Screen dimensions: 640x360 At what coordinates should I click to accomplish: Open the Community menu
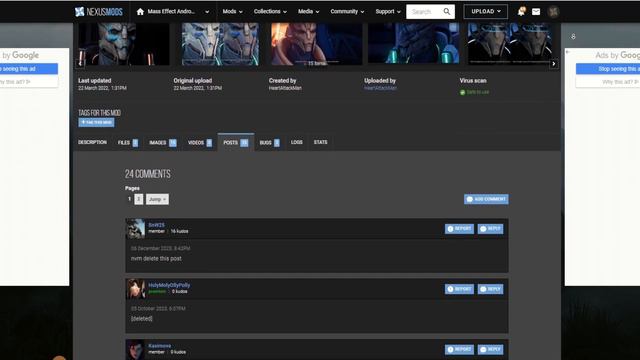point(347,11)
